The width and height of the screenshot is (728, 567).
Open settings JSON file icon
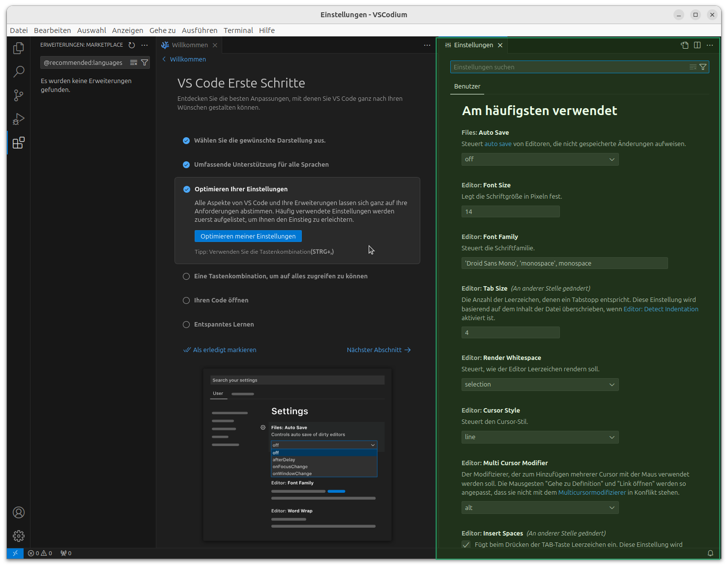[684, 45]
